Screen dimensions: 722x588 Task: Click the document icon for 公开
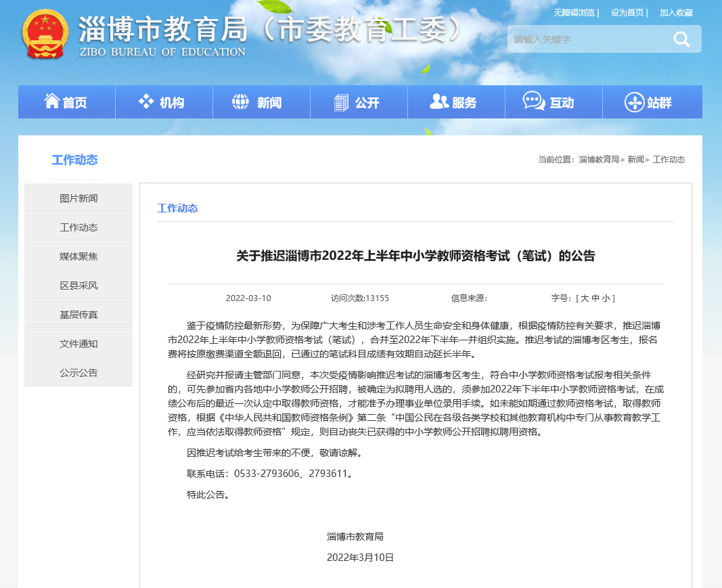tap(340, 102)
